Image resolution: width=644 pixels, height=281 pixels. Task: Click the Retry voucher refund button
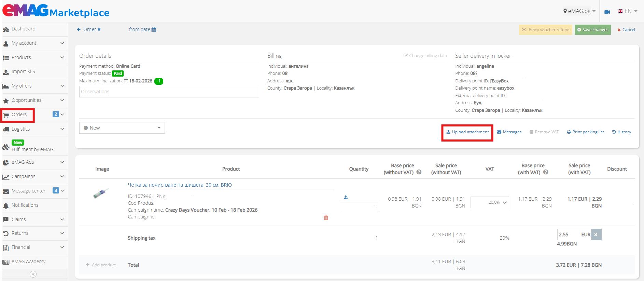[x=546, y=30]
